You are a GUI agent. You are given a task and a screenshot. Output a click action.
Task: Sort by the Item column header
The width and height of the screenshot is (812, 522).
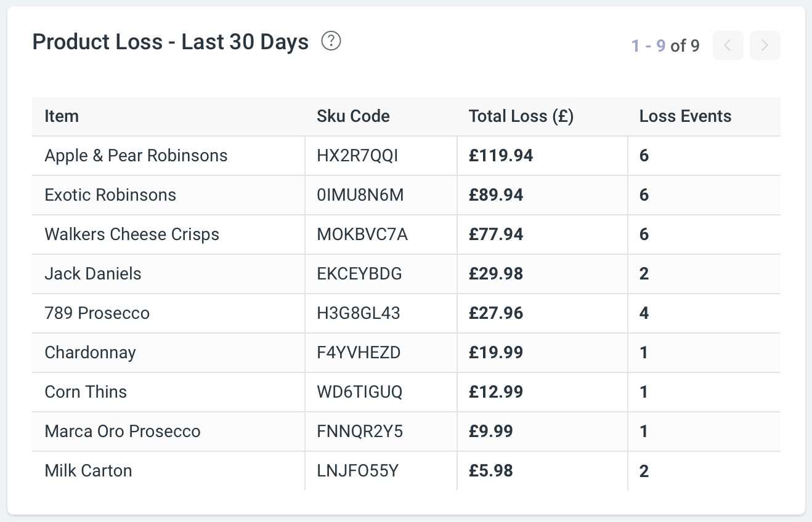coord(62,116)
